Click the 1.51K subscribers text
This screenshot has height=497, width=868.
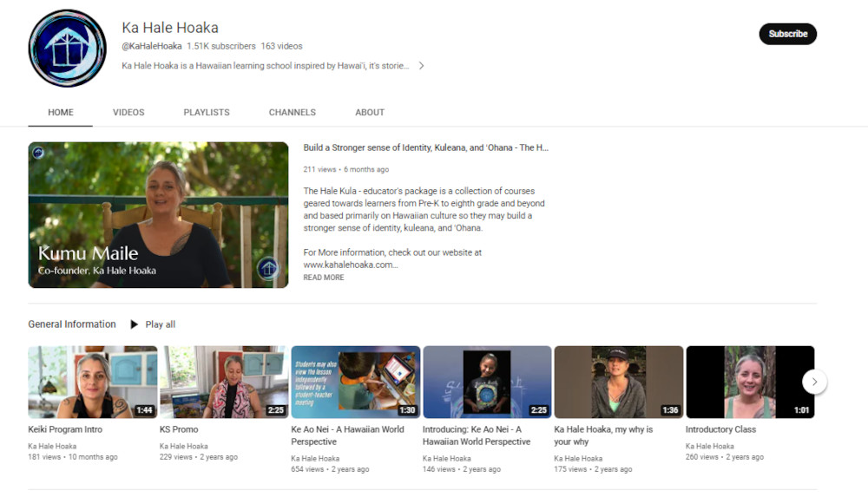[x=220, y=46]
